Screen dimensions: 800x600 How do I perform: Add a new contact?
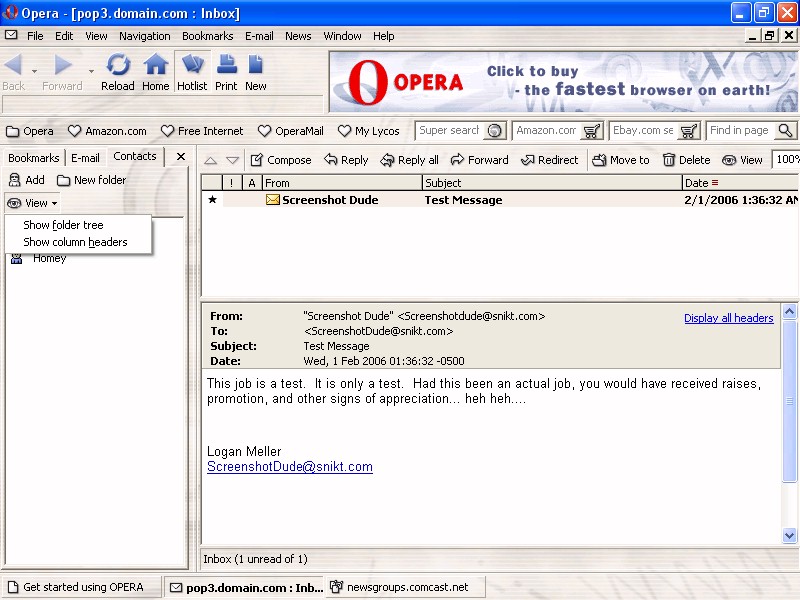(x=27, y=180)
